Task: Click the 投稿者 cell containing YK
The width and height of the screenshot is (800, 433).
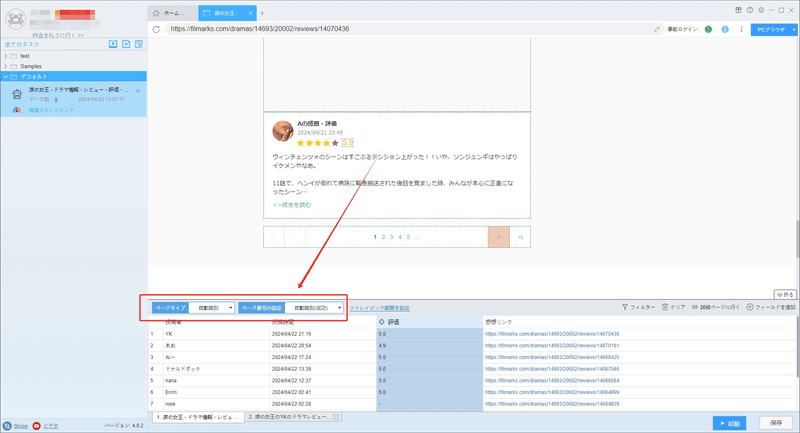Action: point(216,334)
